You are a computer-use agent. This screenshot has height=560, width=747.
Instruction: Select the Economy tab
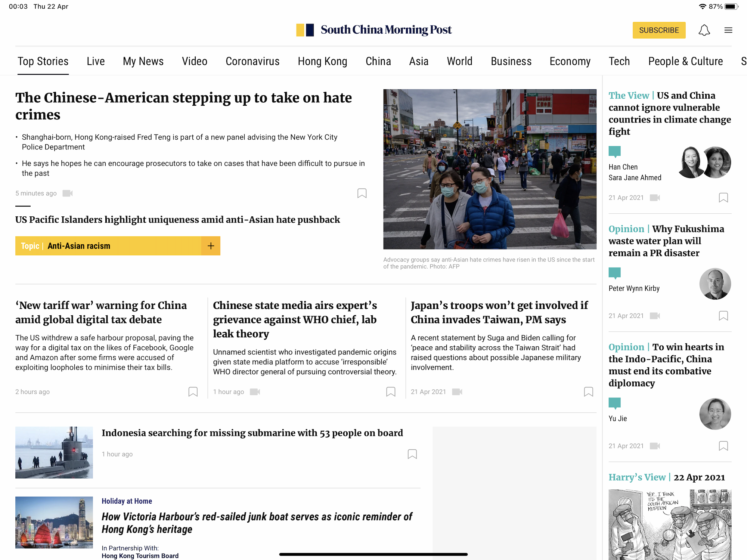(570, 61)
